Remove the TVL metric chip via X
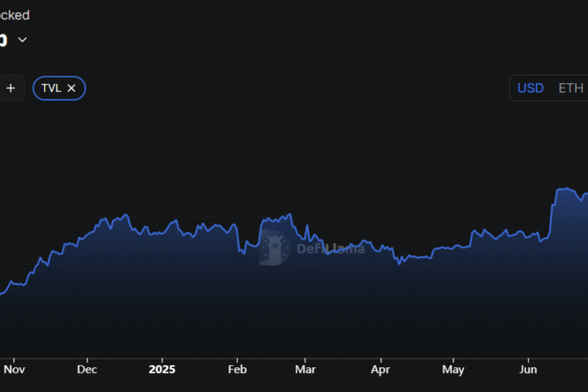This screenshot has height=392, width=588. coord(72,88)
